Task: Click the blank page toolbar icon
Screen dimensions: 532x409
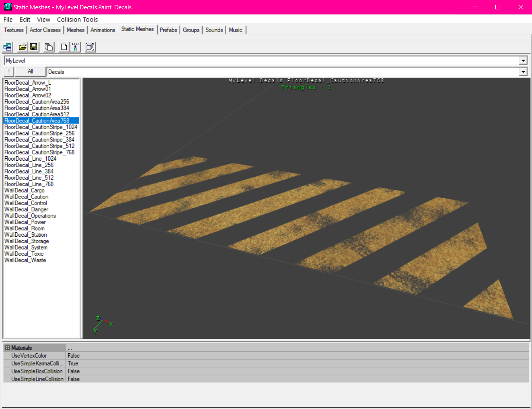Action: tap(64, 47)
